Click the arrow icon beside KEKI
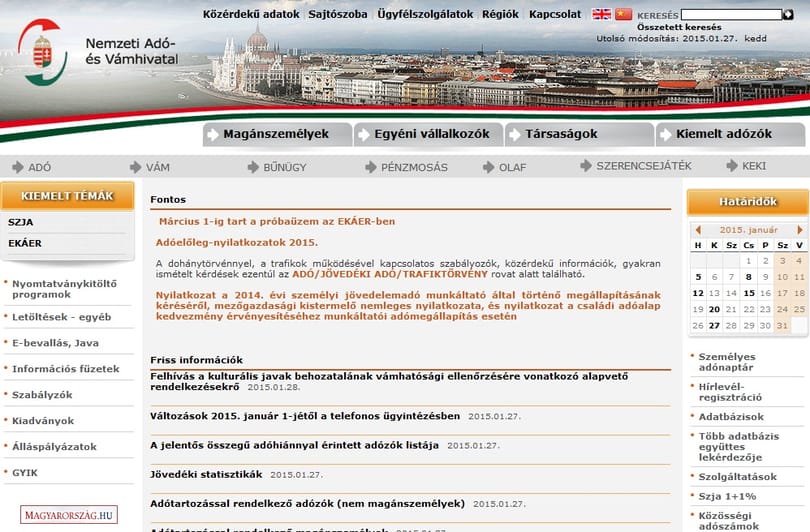The height and width of the screenshot is (532, 810). pyautogui.click(x=731, y=166)
